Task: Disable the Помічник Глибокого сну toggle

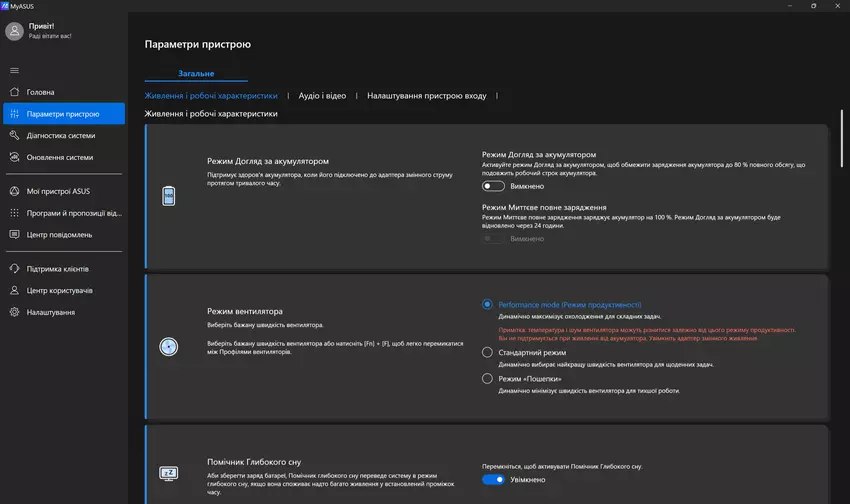Action: [x=493, y=480]
